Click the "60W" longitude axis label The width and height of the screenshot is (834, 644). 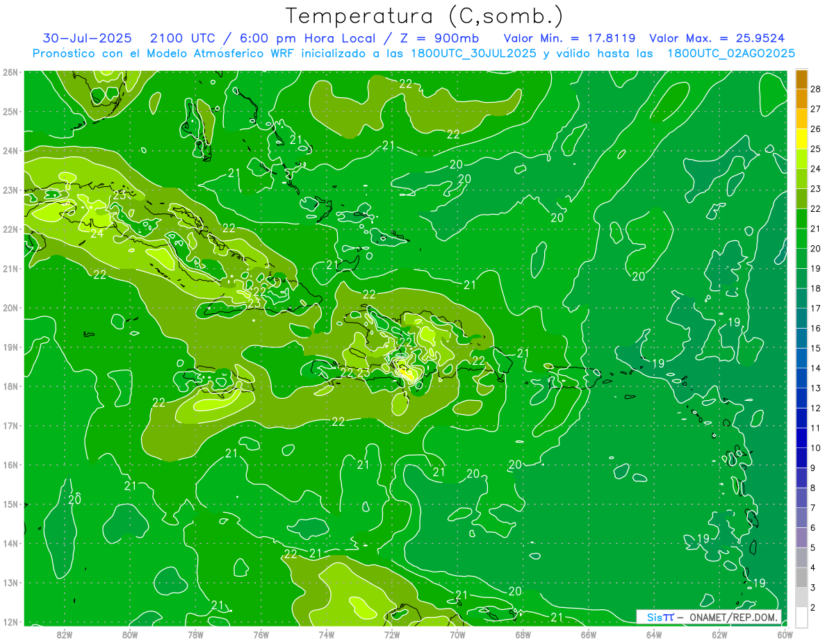pyautogui.click(x=785, y=634)
